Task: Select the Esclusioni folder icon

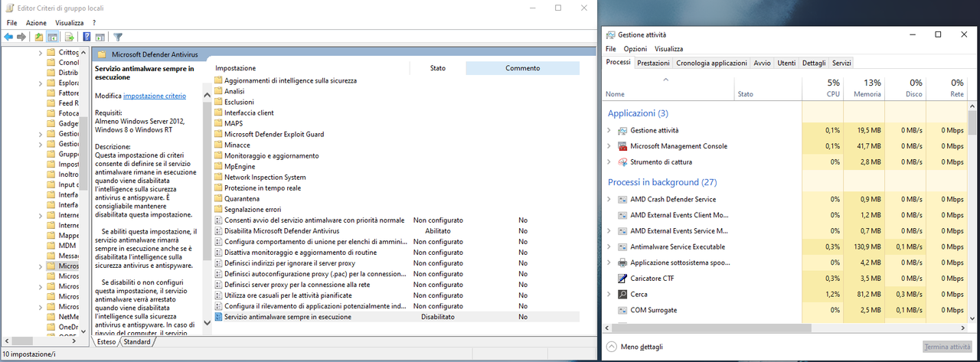Action: 218,102
